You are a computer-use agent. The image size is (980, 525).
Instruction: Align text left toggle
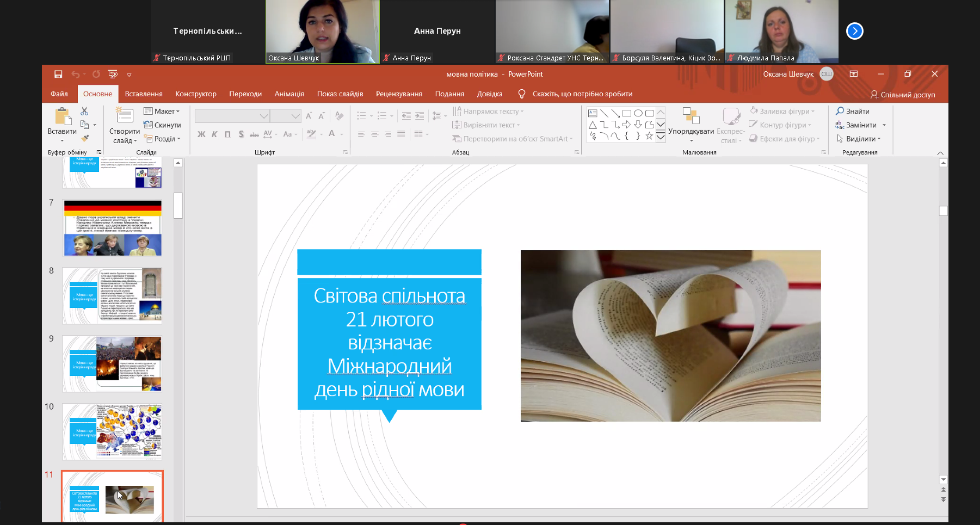361,134
